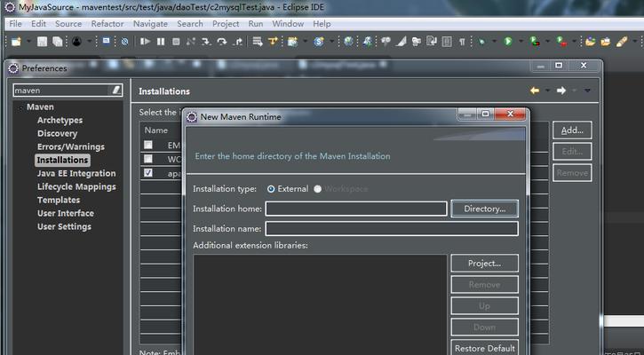Open the Source menu
The width and height of the screenshot is (644, 355).
point(68,24)
